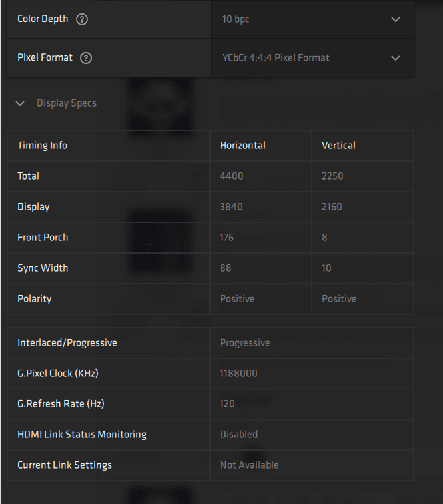
Task: Click the Horizontal column header
Action: 242,145
